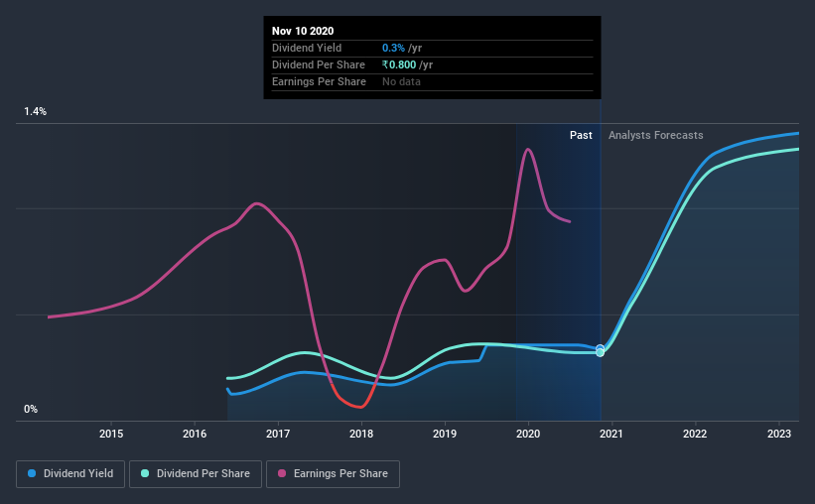The image size is (815, 504).
Task: Click the teal Dividend Per Share data point marker
Action: (600, 353)
